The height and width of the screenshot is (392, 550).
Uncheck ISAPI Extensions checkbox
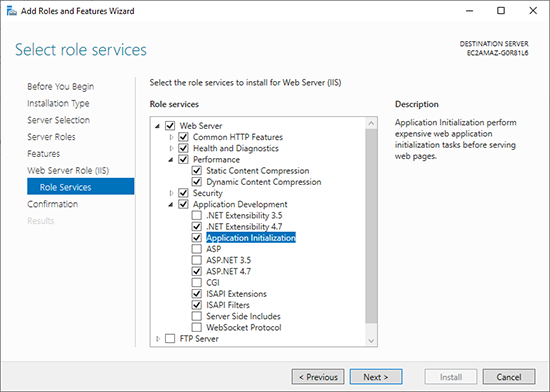point(197,294)
